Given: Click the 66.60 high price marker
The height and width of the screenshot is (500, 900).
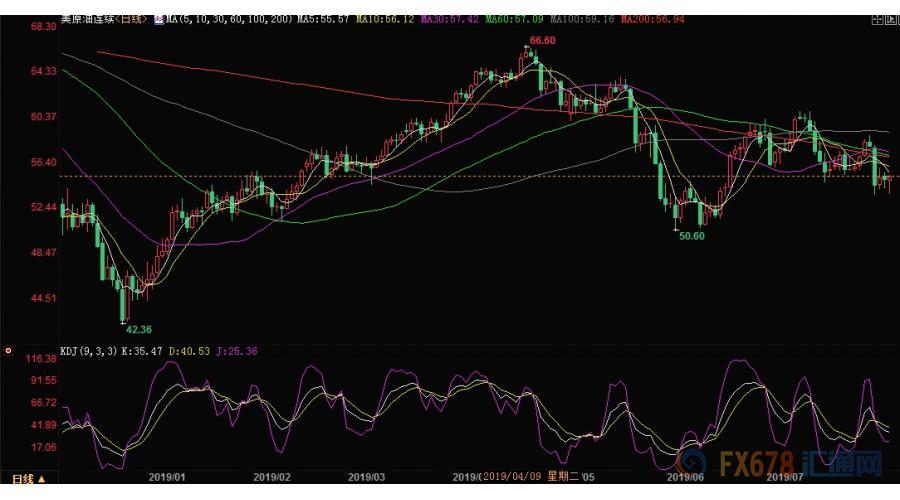Looking at the screenshot, I should point(543,41).
